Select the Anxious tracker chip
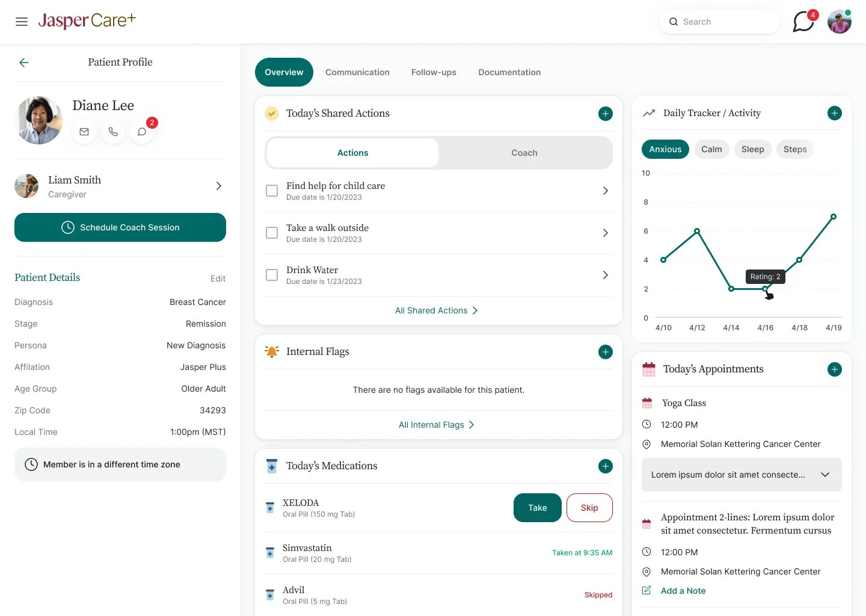 pyautogui.click(x=665, y=149)
